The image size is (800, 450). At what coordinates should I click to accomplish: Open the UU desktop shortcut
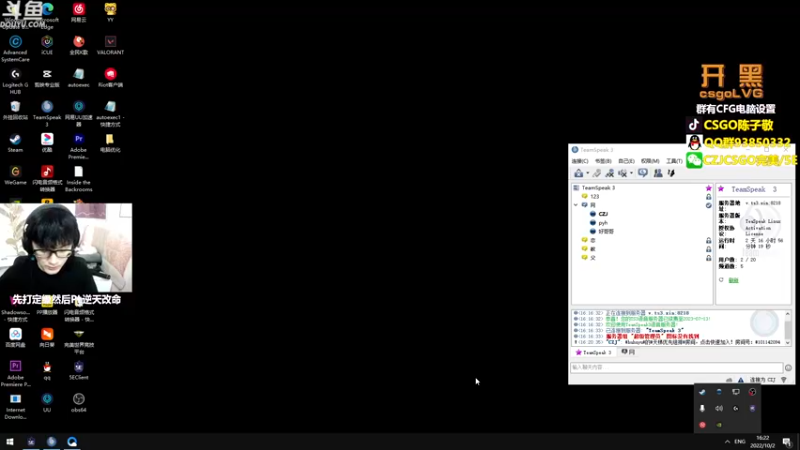[x=47, y=402]
